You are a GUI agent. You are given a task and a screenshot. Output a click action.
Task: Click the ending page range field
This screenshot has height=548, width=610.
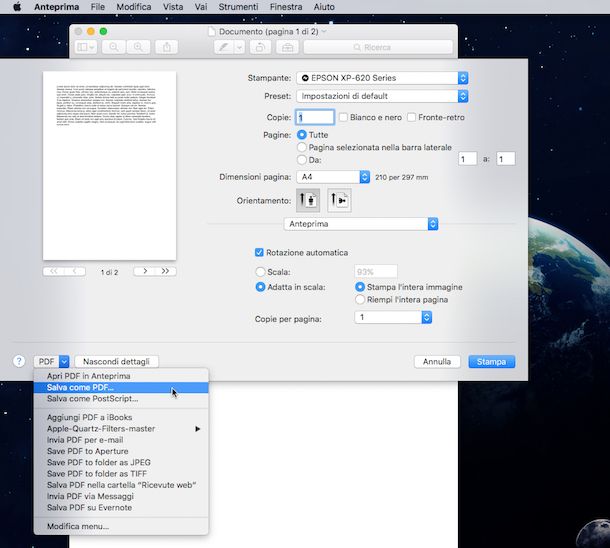tap(506, 159)
